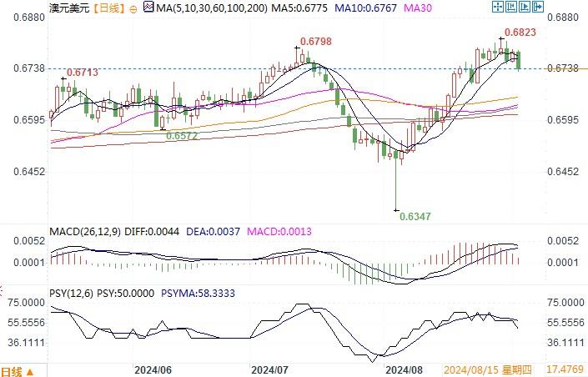
Task: Click the magenta MA30 label
Action: click(x=418, y=8)
